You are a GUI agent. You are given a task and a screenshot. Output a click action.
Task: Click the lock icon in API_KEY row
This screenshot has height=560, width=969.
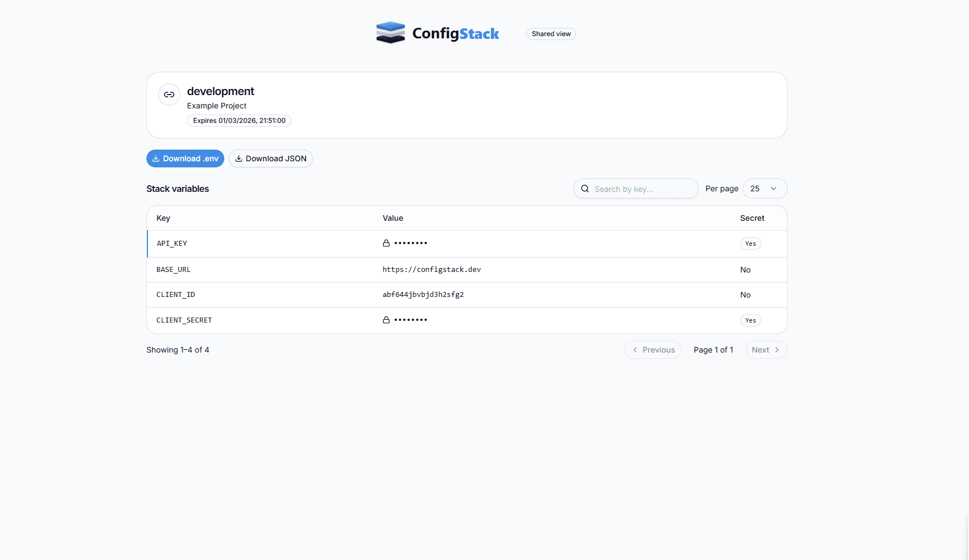pos(386,243)
